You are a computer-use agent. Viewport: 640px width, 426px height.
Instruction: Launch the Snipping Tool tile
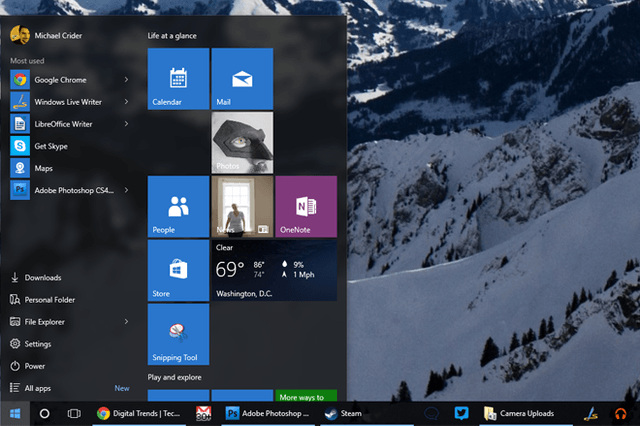click(x=178, y=334)
